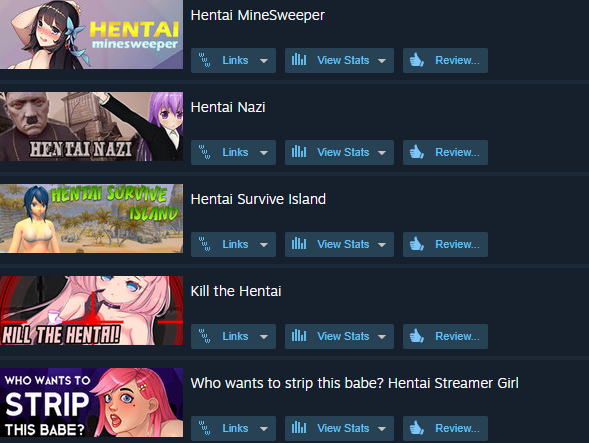The width and height of the screenshot is (589, 443).
Task: Click the thumbs-up icon for Hentai MineSweeper
Action: (x=417, y=60)
